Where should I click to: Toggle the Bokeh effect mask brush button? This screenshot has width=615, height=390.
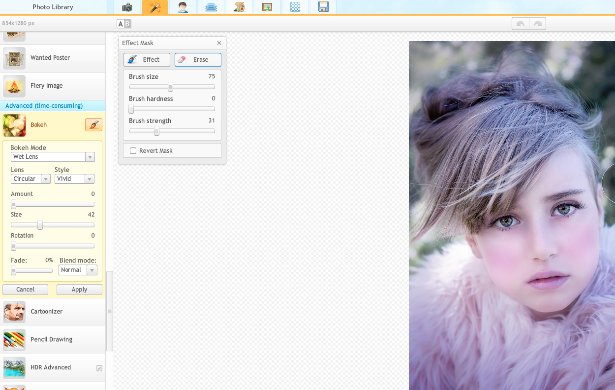(94, 125)
